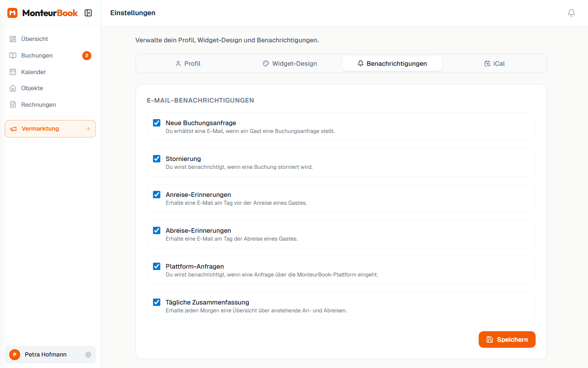Click the orange Buchungen count badge
Screen dimensions: 588x368
pyautogui.click(x=87, y=56)
